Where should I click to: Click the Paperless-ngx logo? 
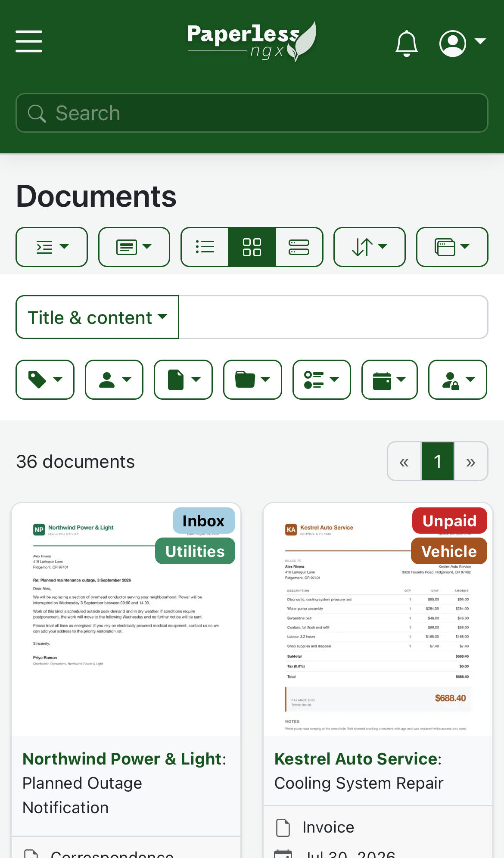point(252,41)
